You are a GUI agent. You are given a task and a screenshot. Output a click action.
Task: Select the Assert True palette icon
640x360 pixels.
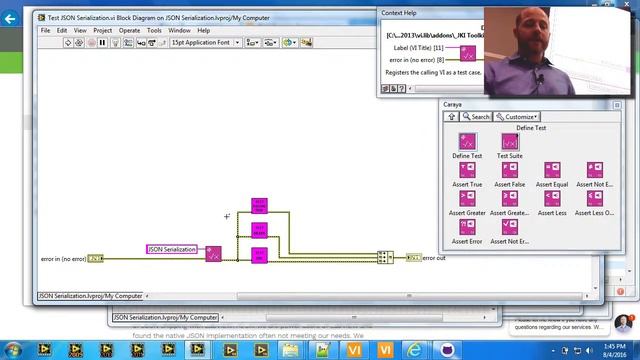point(467,170)
